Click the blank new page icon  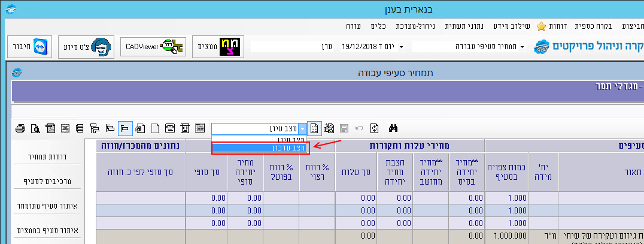click(154, 128)
